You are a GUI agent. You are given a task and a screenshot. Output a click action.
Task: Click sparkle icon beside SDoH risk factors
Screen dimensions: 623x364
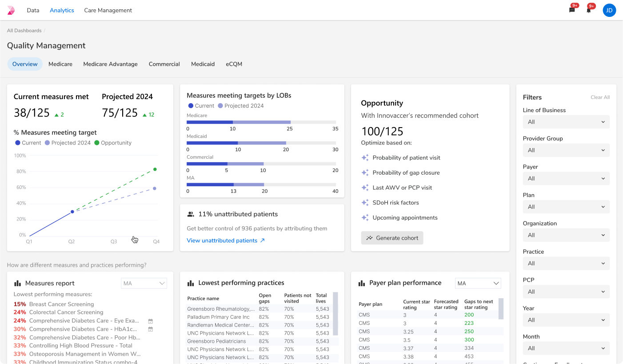(x=365, y=203)
